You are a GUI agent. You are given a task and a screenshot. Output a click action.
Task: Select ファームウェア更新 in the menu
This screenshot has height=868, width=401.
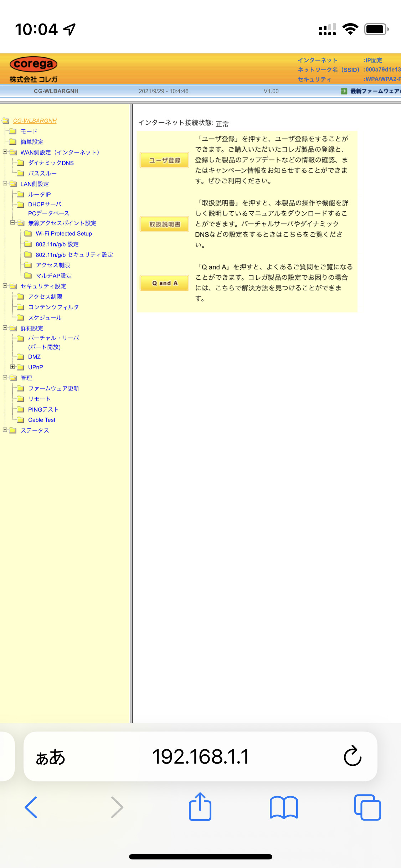pos(53,388)
